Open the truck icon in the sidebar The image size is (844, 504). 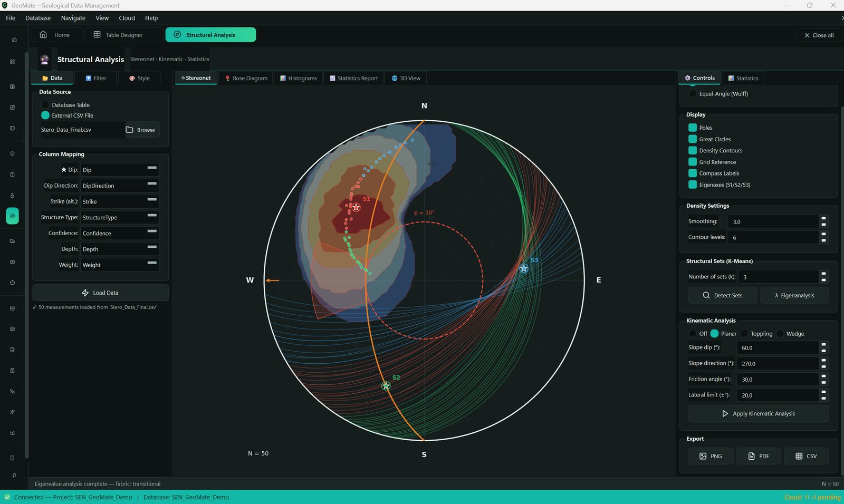click(x=12, y=241)
